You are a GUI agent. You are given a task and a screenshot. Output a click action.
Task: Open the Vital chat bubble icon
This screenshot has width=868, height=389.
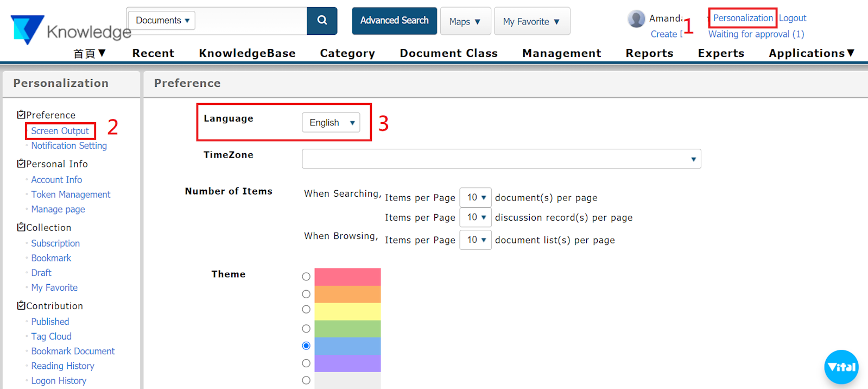(x=841, y=367)
